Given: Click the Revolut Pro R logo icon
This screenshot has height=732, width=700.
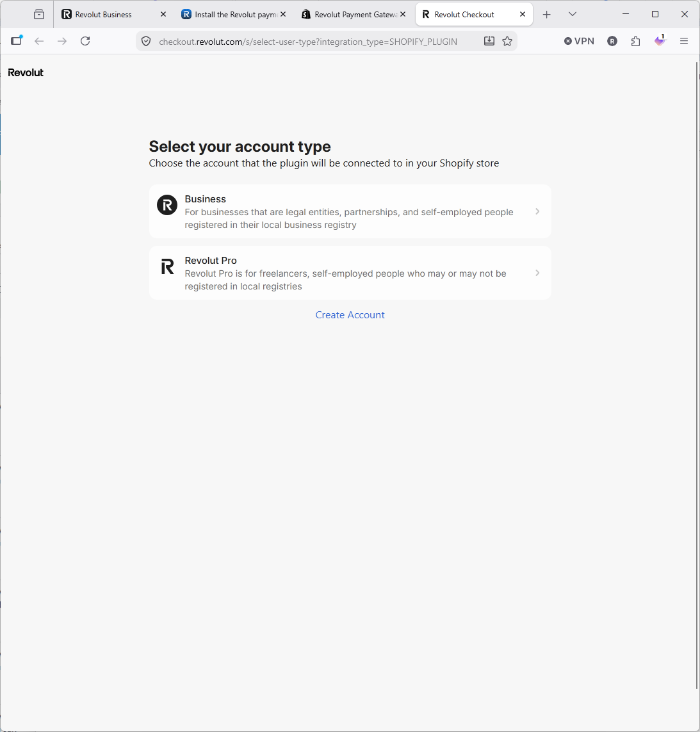Looking at the screenshot, I should coord(167,266).
